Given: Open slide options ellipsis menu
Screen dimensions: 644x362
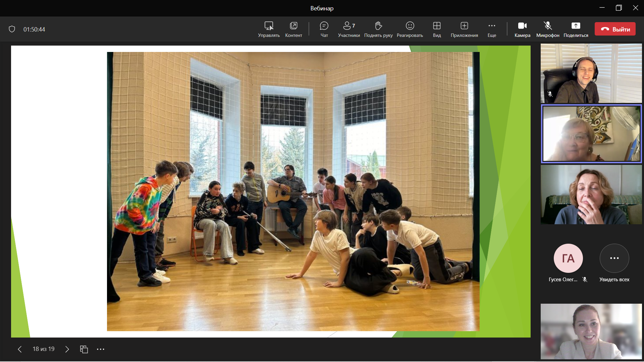Looking at the screenshot, I should (x=101, y=349).
